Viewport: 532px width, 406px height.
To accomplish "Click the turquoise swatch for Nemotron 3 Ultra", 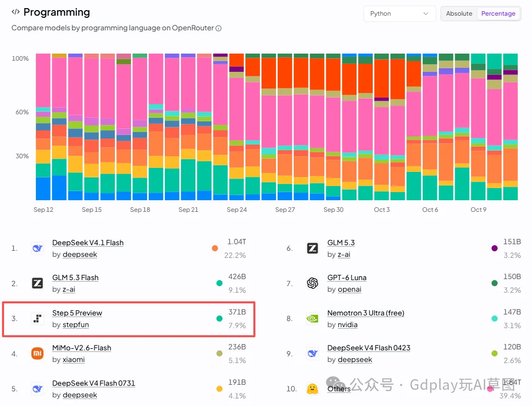I will (495, 319).
